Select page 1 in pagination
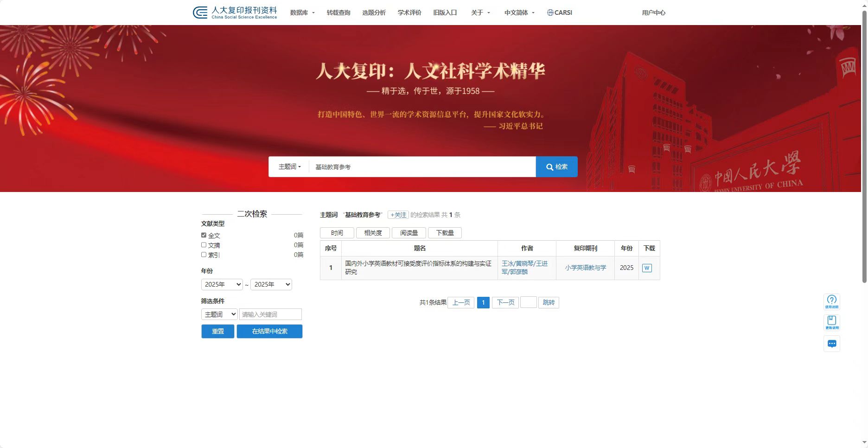The height and width of the screenshot is (448, 868). pos(483,302)
